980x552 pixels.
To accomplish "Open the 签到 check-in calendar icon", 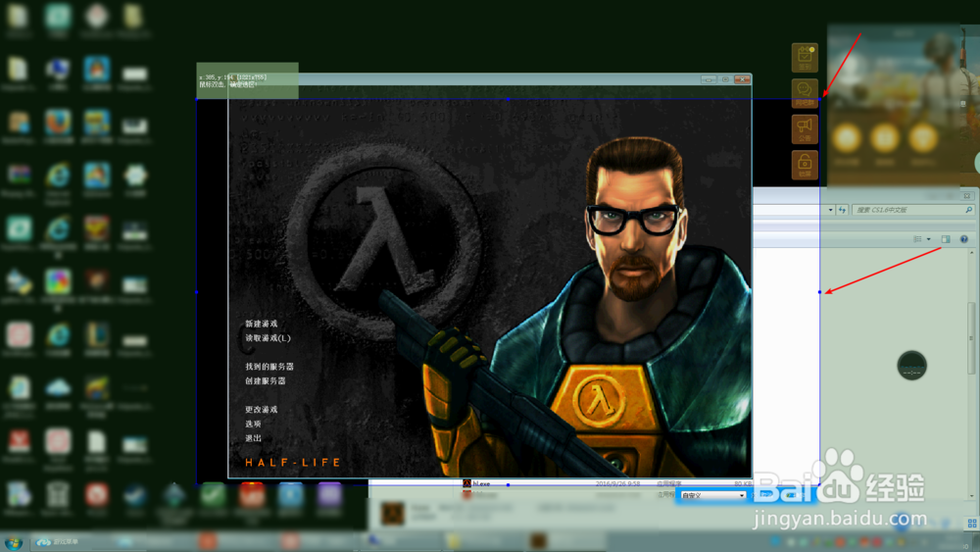I will pyautogui.click(x=805, y=58).
